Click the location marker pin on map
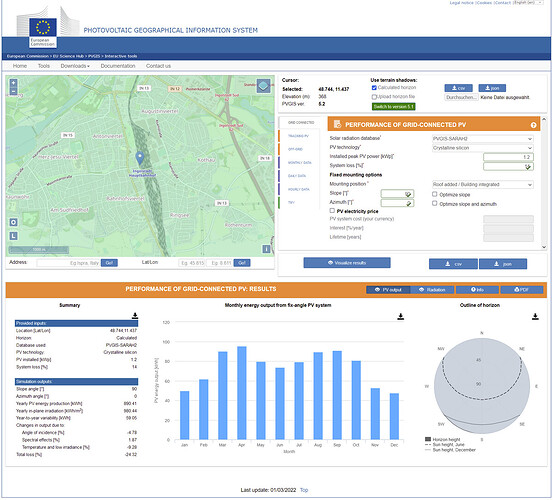The height and width of the screenshot is (500, 553). click(140, 158)
